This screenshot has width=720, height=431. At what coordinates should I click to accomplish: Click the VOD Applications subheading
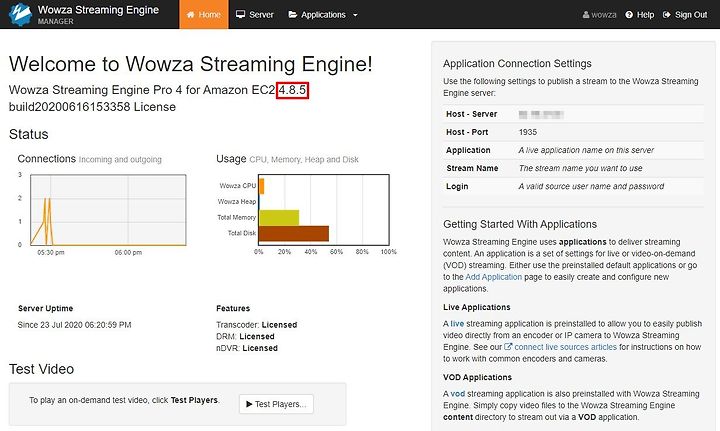(x=477, y=377)
